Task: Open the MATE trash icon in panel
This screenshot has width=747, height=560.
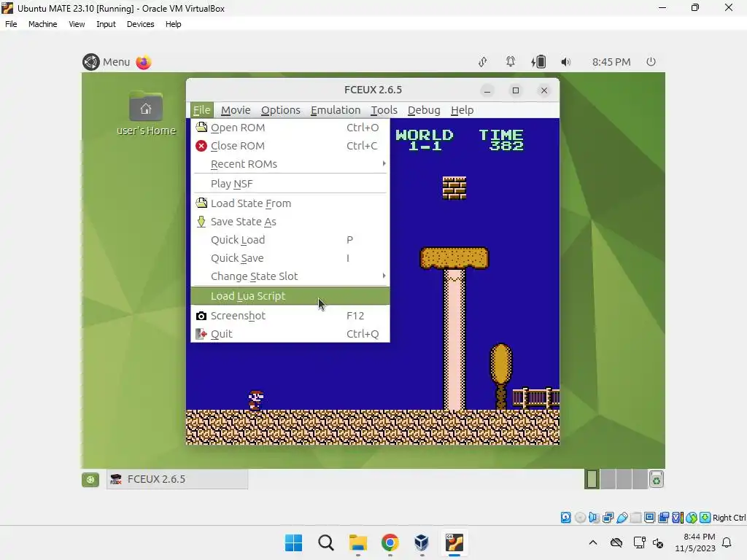Action: click(657, 480)
